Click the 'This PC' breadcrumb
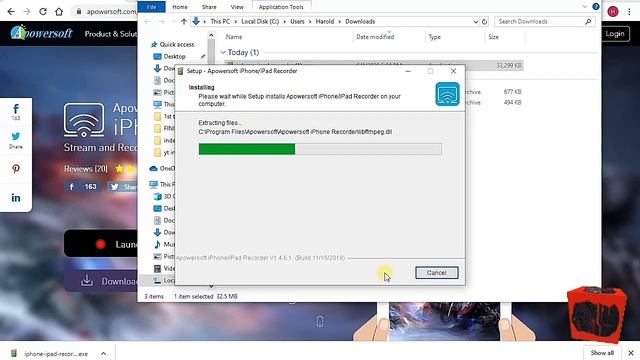 (x=220, y=22)
